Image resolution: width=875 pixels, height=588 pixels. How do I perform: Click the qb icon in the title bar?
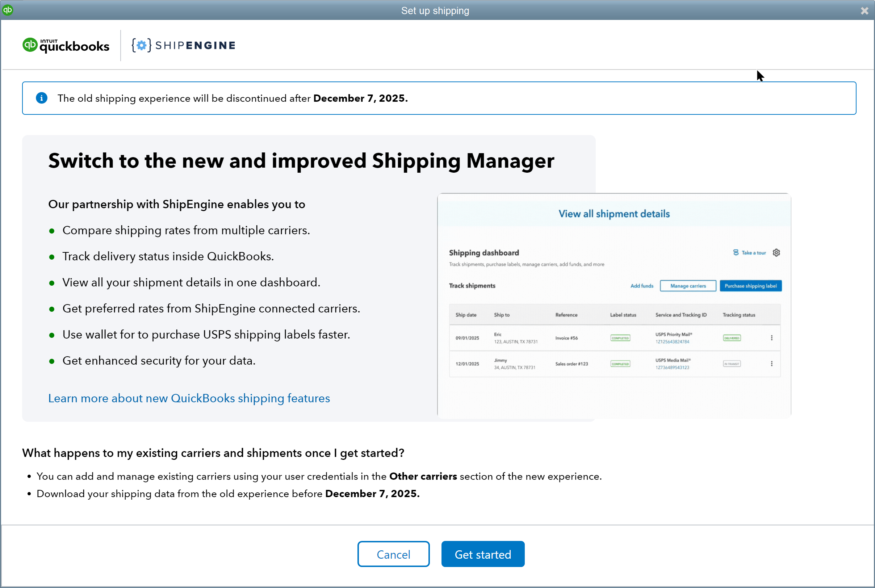[8, 10]
